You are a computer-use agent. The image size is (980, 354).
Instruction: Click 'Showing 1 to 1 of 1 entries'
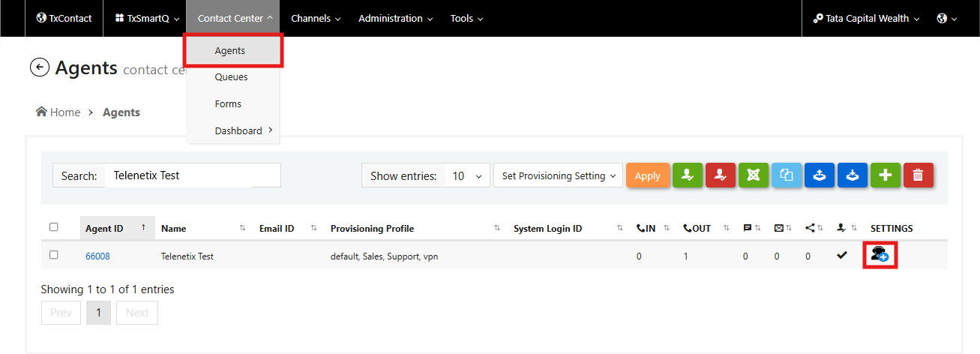point(108,289)
